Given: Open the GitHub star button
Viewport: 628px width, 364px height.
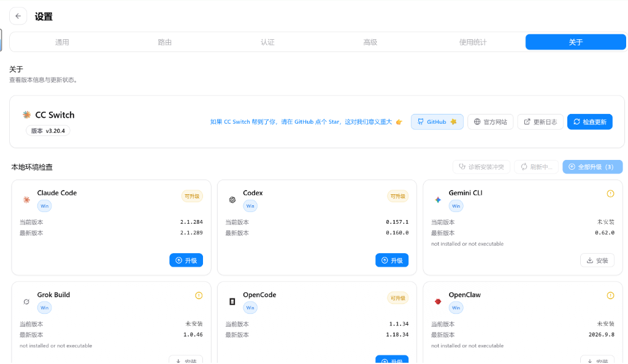Looking at the screenshot, I should (437, 122).
